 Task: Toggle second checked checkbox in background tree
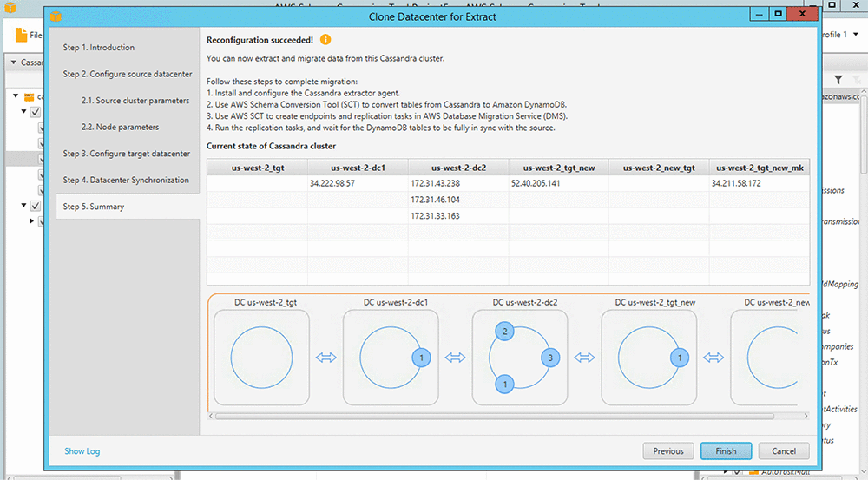[x=36, y=206]
